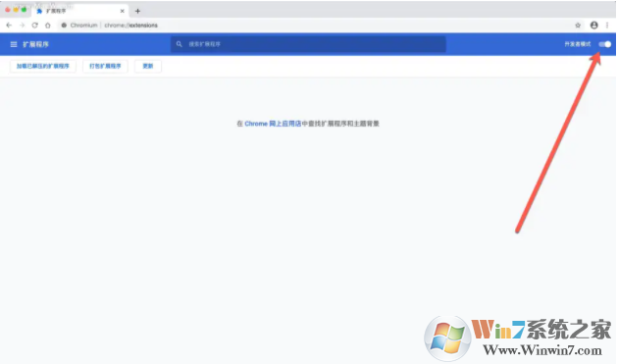Click the 扩展程序 page title text
The height and width of the screenshot is (364, 618).
[x=35, y=44]
